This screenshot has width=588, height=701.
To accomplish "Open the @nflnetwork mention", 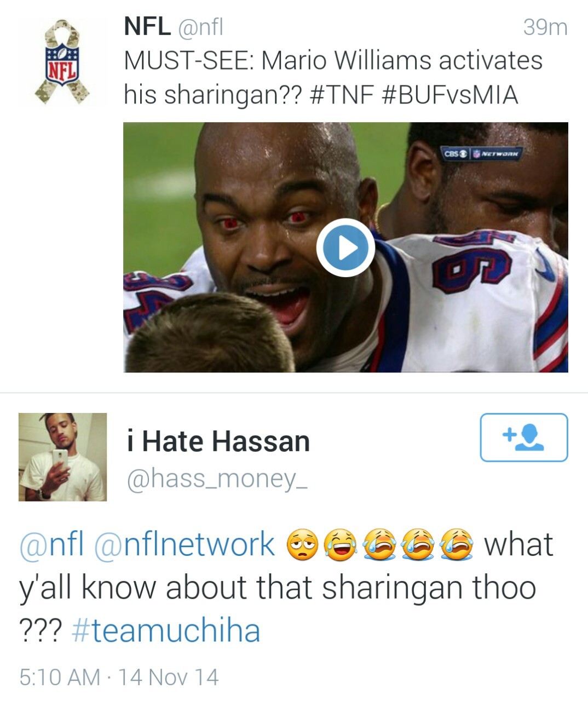I will tap(185, 545).
